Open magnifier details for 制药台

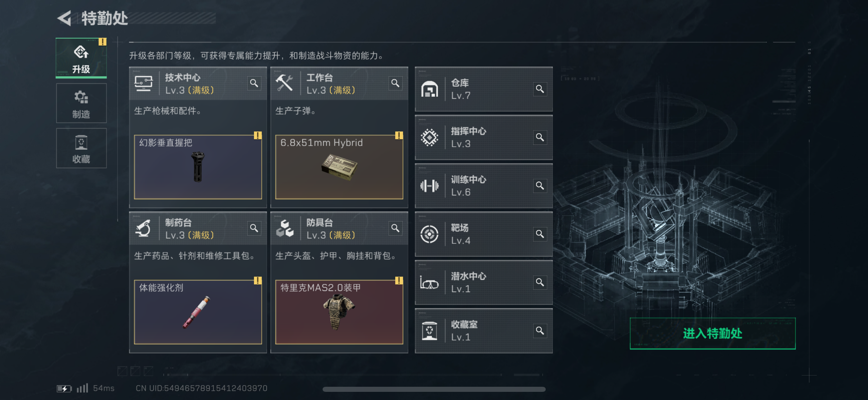coord(254,228)
